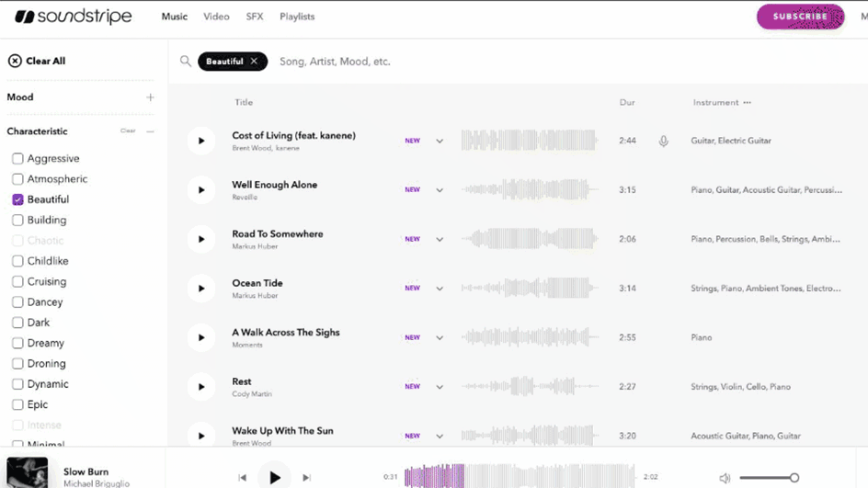Click Clear All filters
868x488 pixels.
pos(37,61)
